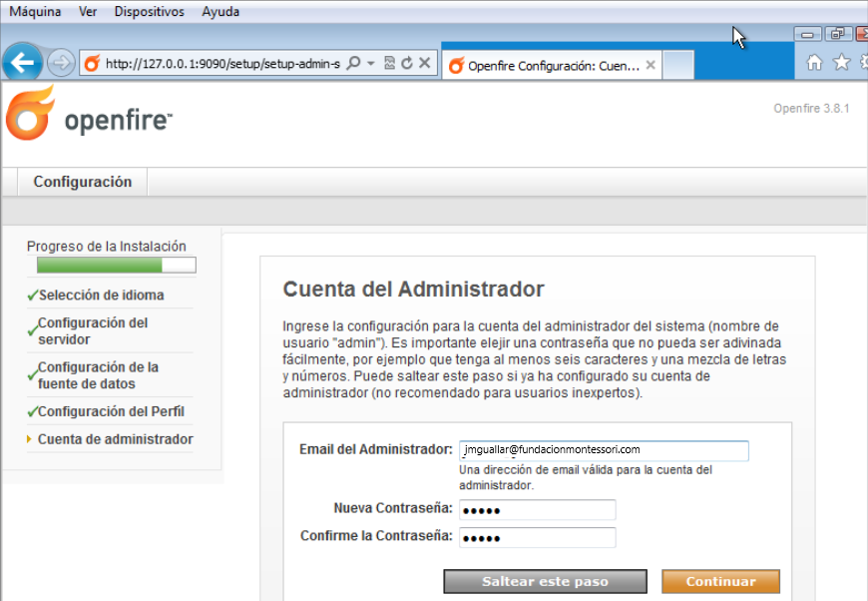
Task: Click the browser forward arrow button
Action: (x=61, y=63)
